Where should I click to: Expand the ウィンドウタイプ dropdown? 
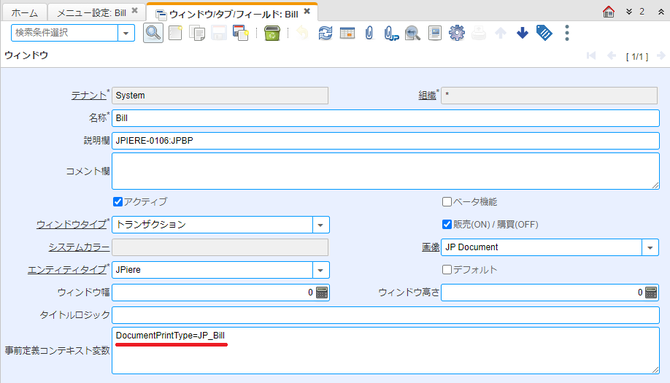point(320,225)
